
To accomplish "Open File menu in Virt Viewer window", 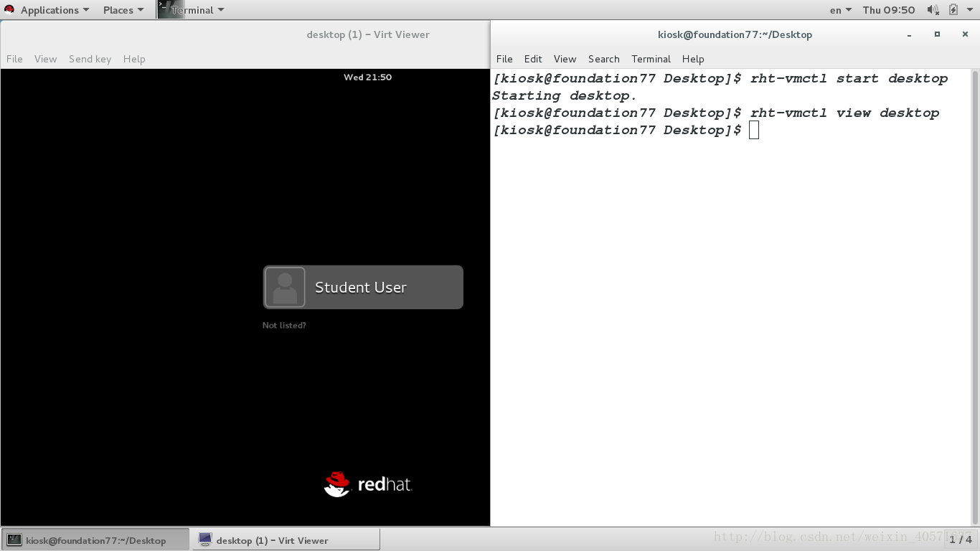I will (14, 59).
